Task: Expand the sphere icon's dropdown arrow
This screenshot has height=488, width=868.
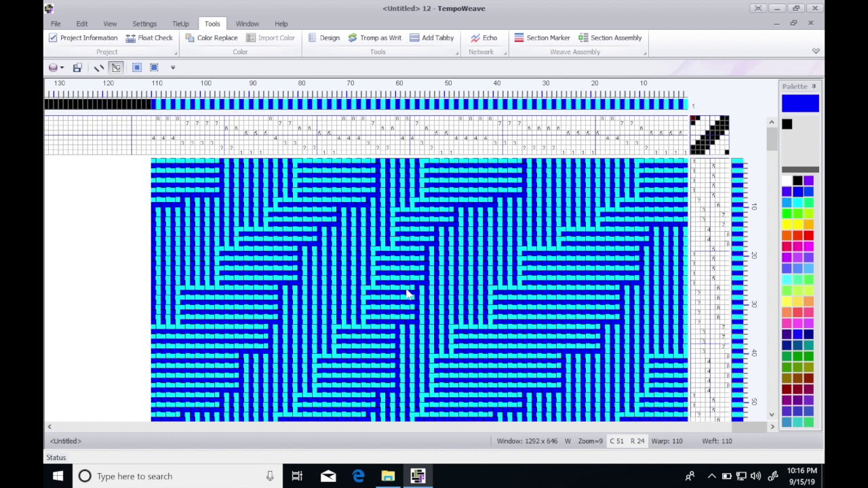Action: click(62, 68)
